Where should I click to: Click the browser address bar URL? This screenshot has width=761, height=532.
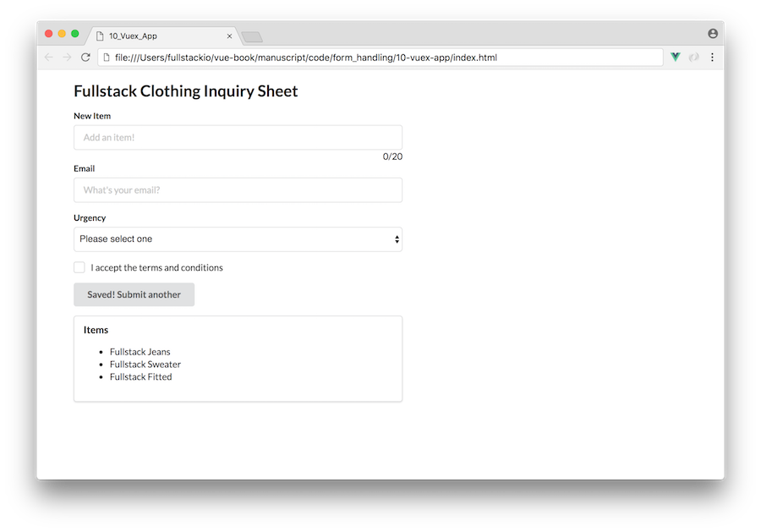point(338,58)
